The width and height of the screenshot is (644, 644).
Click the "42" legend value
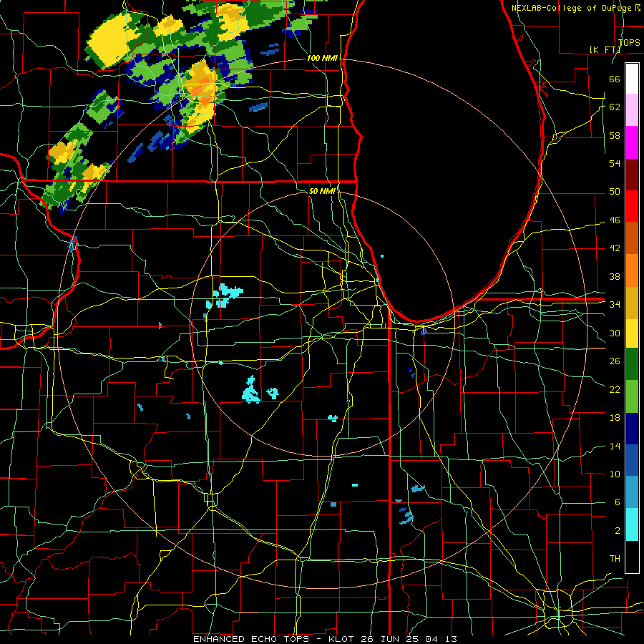coord(615,248)
